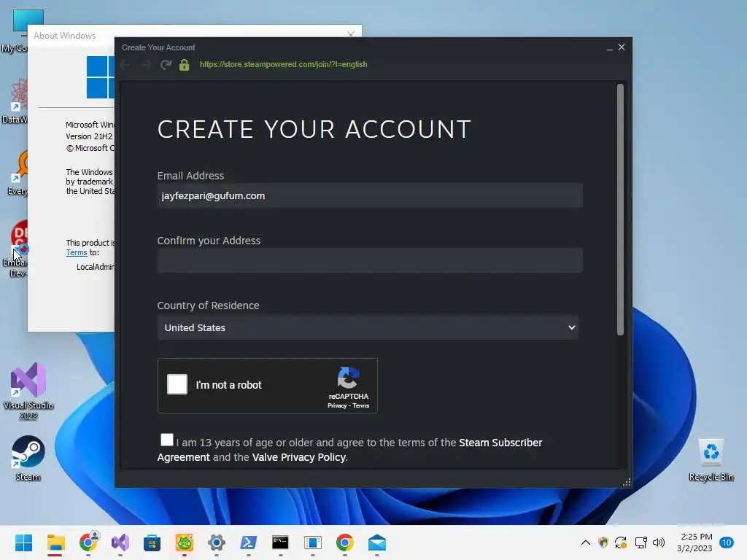Click the network tray icon
The image size is (747, 560).
(x=640, y=542)
